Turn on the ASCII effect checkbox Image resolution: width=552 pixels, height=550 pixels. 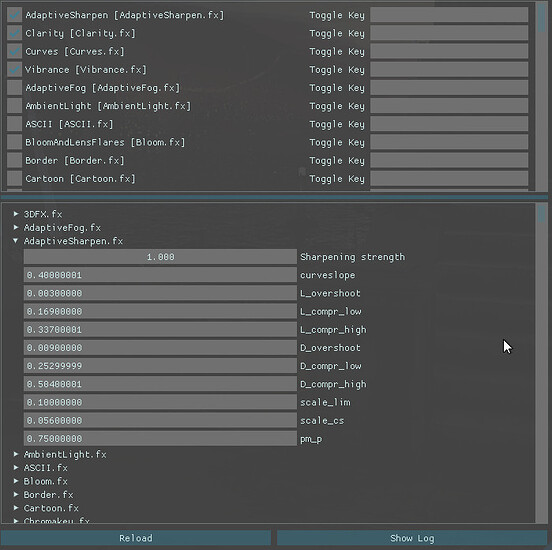pos(14,124)
